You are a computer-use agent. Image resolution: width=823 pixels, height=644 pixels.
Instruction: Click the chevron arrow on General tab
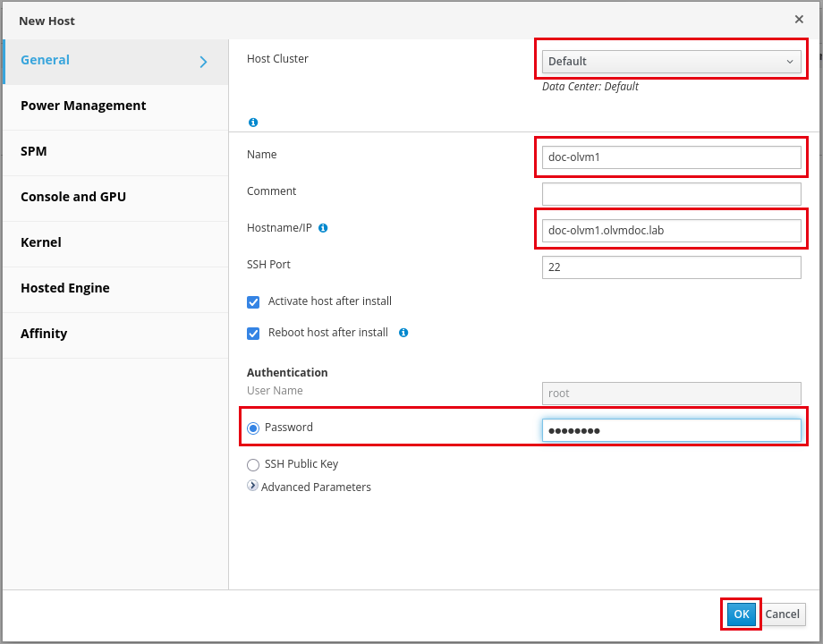[204, 62]
